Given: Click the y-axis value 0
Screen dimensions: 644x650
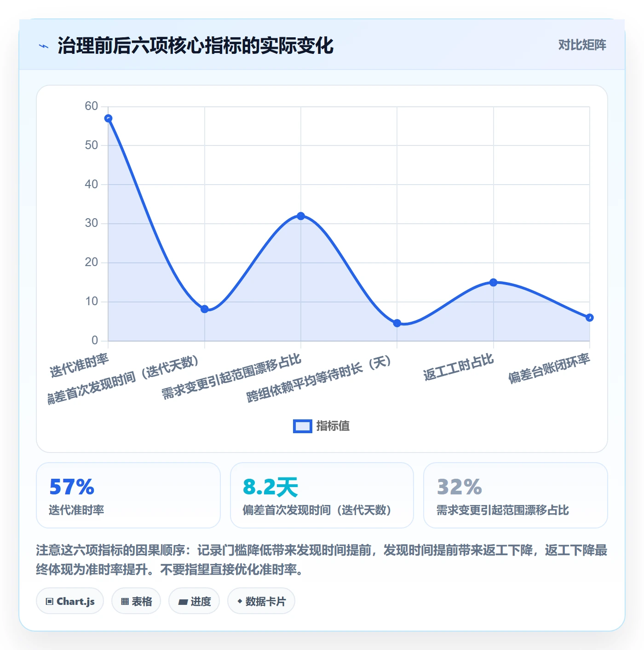Looking at the screenshot, I should [x=95, y=340].
